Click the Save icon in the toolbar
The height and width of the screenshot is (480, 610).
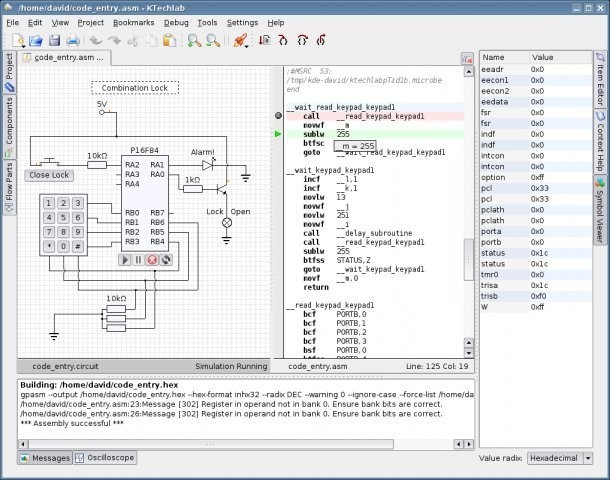point(54,41)
